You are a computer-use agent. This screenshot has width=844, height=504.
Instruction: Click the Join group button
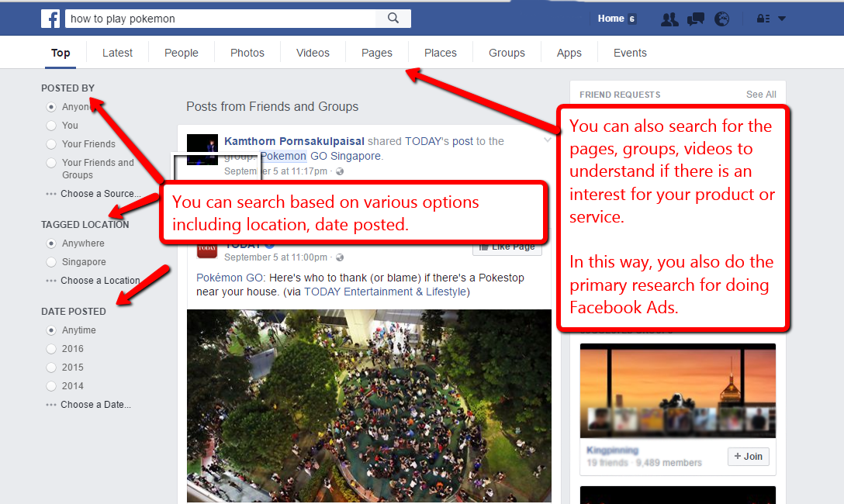pyautogui.click(x=748, y=457)
